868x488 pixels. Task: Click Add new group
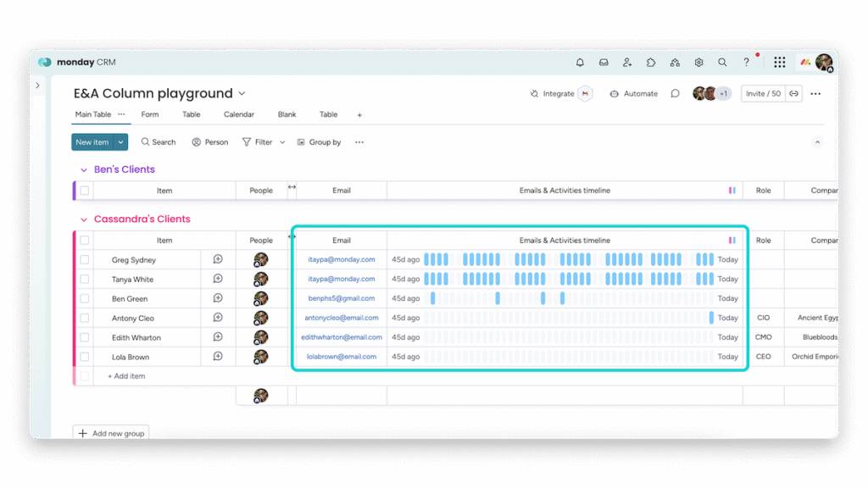pyautogui.click(x=111, y=433)
